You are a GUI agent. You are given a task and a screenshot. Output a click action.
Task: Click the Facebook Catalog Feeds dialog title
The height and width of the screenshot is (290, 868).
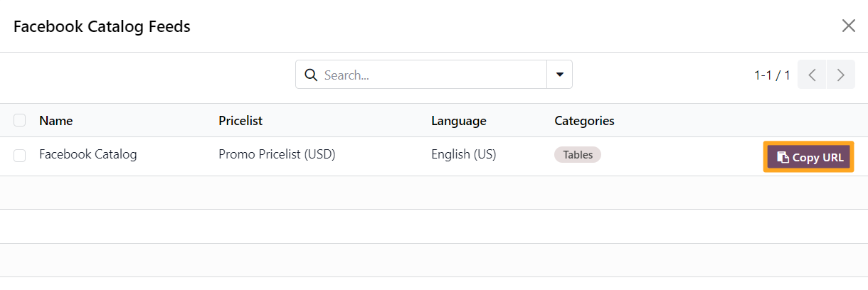pos(102,27)
